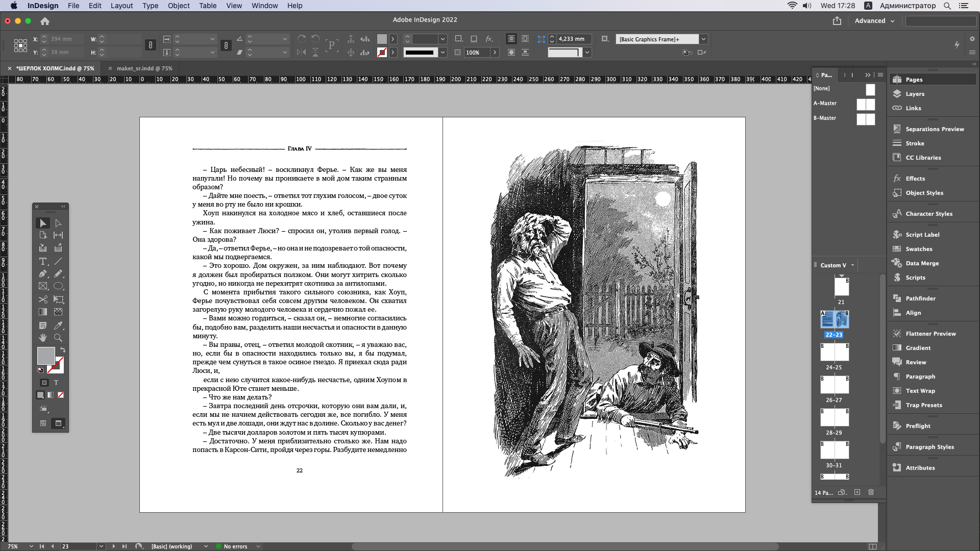Open the File menu
Image resolution: width=980 pixels, height=551 pixels.
tap(73, 6)
